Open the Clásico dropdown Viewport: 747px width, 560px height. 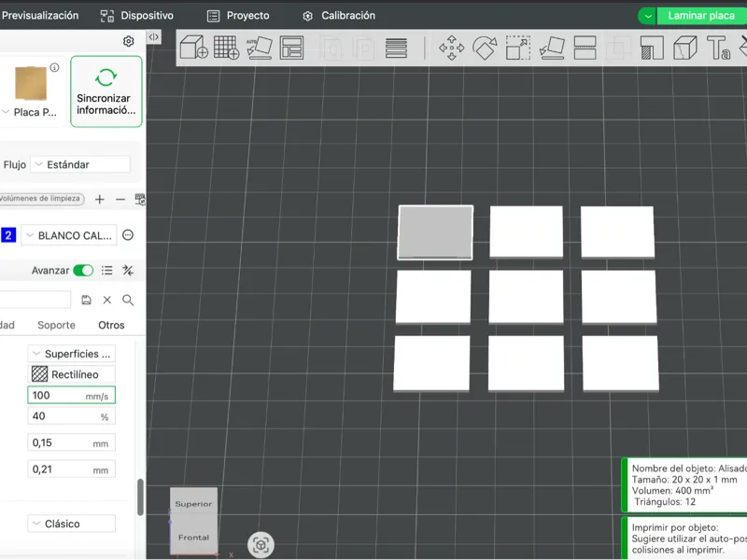tap(72, 524)
